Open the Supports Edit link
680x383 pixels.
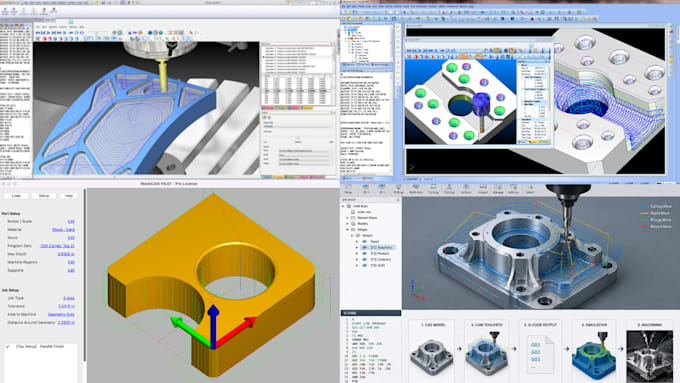tap(71, 270)
